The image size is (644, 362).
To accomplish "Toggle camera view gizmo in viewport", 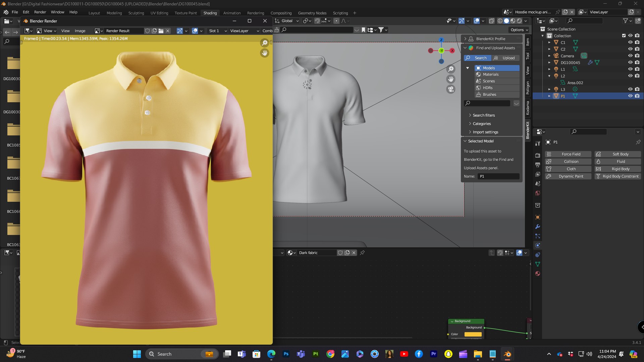I will point(451,89).
